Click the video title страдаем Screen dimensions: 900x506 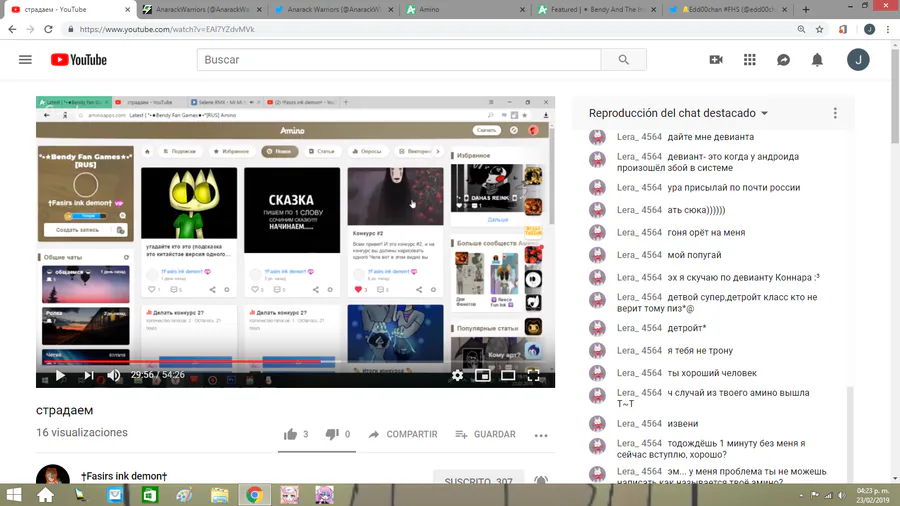tap(64, 410)
